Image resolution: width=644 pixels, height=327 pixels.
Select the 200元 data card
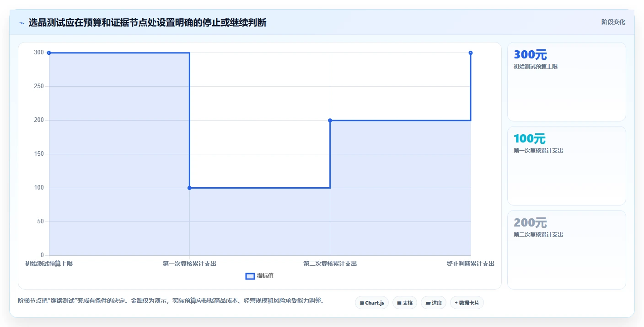tap(566, 250)
